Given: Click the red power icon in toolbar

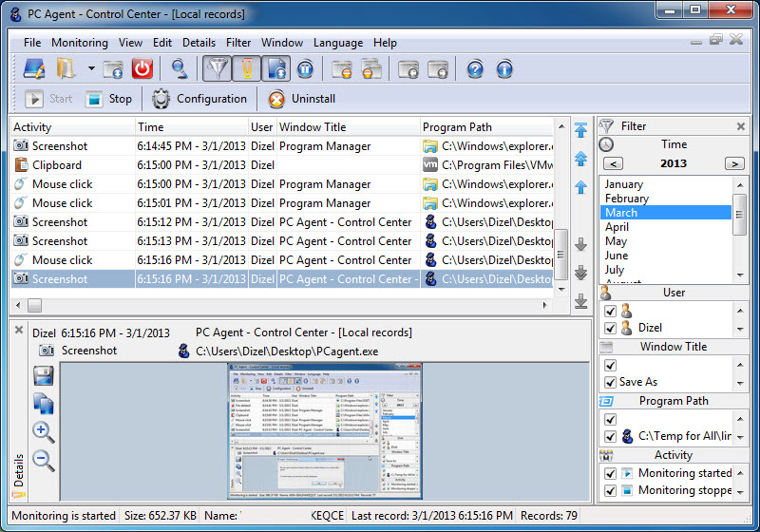Looking at the screenshot, I should pos(142,68).
